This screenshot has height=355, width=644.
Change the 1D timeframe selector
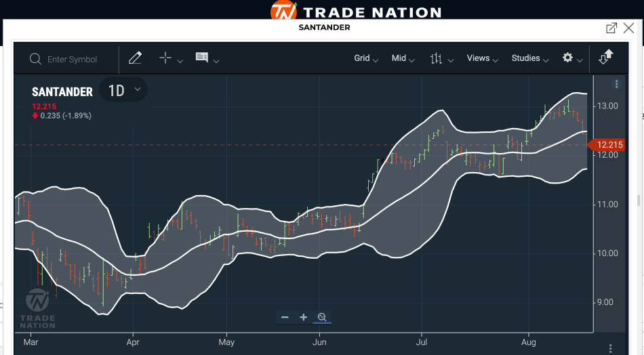click(123, 90)
